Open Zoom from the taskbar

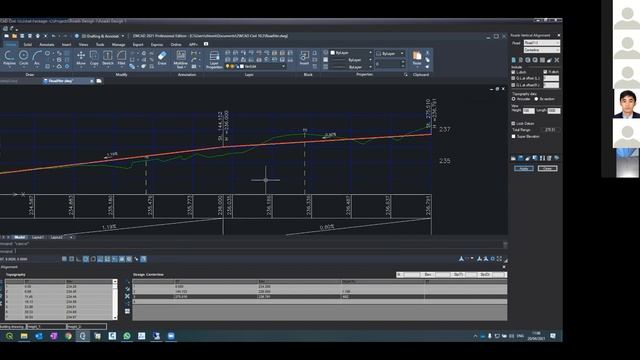[171, 336]
